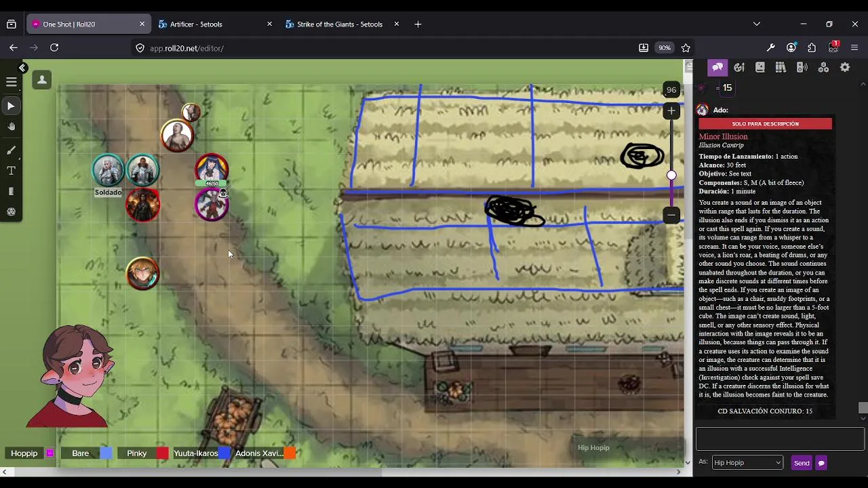Open My Settings gear tab
868x488 pixels.
click(845, 67)
